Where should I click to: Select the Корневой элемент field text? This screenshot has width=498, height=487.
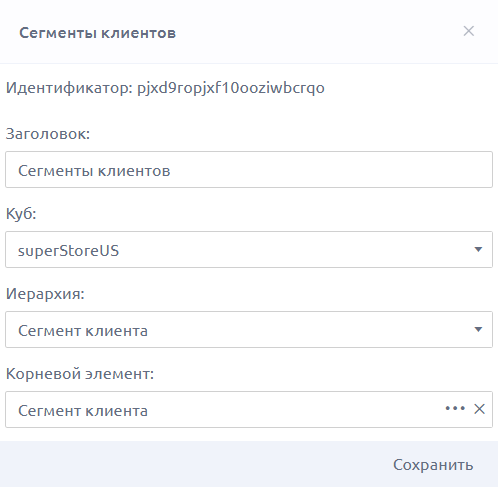coord(83,410)
